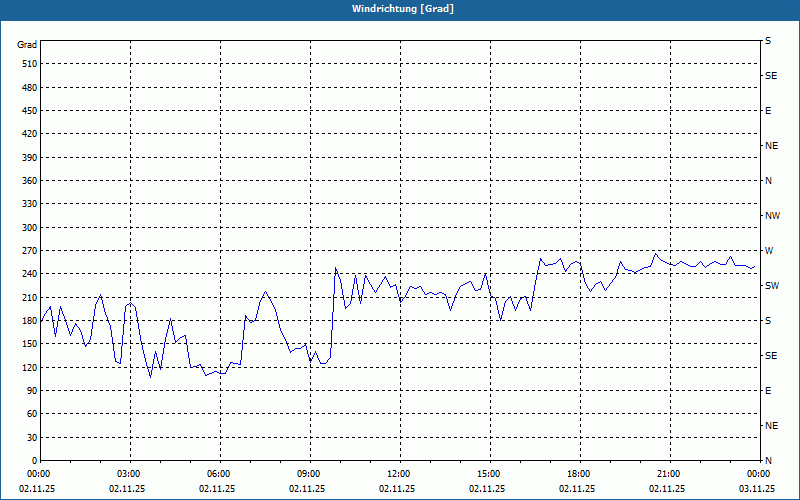Image resolution: width=800 pixels, height=500 pixels.
Task: Select the E compass label level with 450
Action: click(x=768, y=111)
